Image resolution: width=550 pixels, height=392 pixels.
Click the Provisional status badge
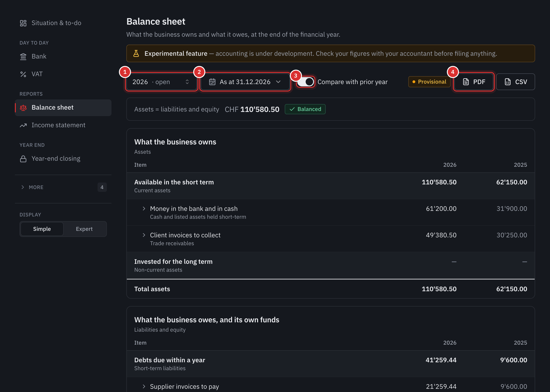click(x=429, y=82)
